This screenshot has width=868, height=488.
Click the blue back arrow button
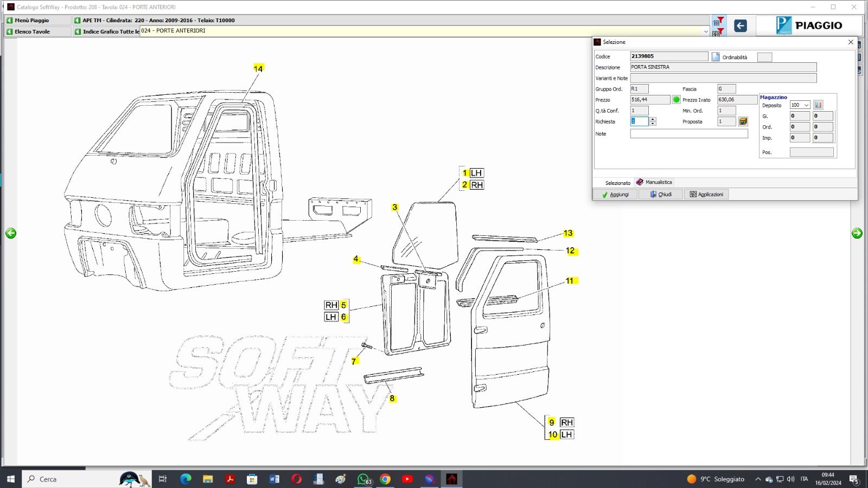(x=740, y=25)
